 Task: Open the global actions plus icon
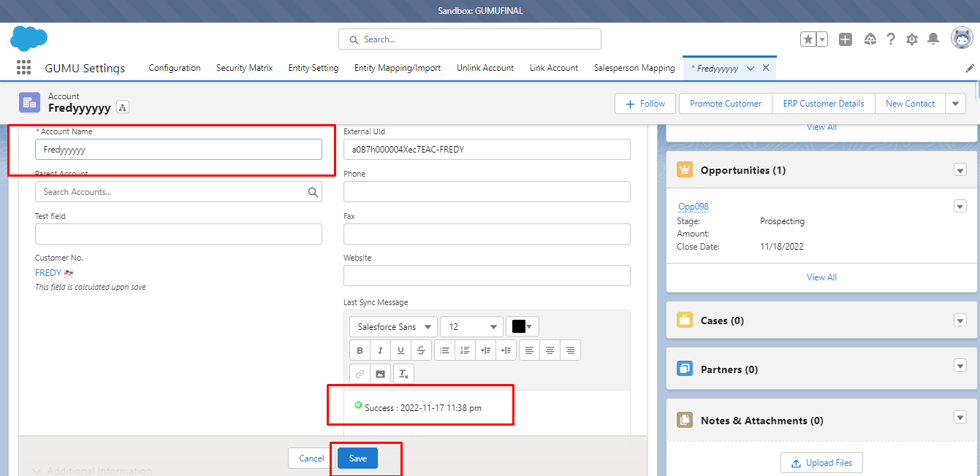tap(846, 39)
